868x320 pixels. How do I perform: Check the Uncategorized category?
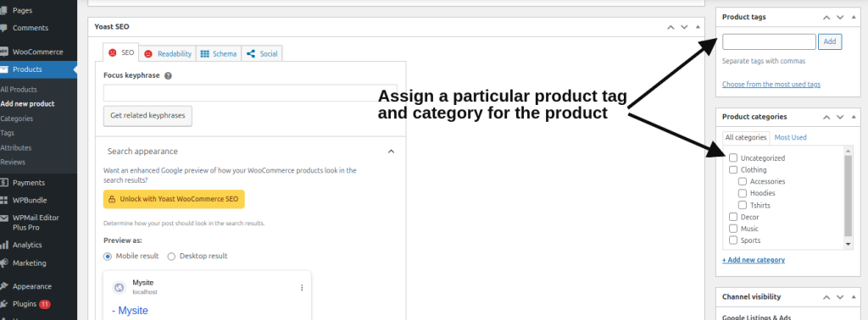coord(733,158)
